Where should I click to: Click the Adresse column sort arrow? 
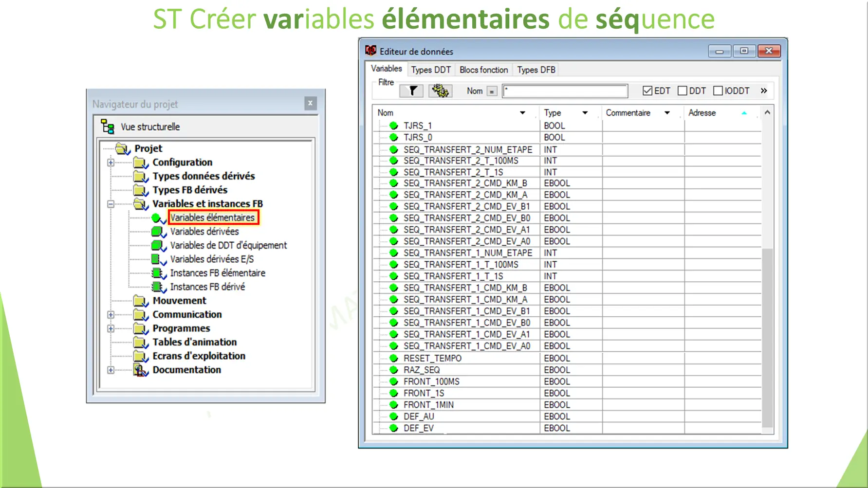click(744, 112)
